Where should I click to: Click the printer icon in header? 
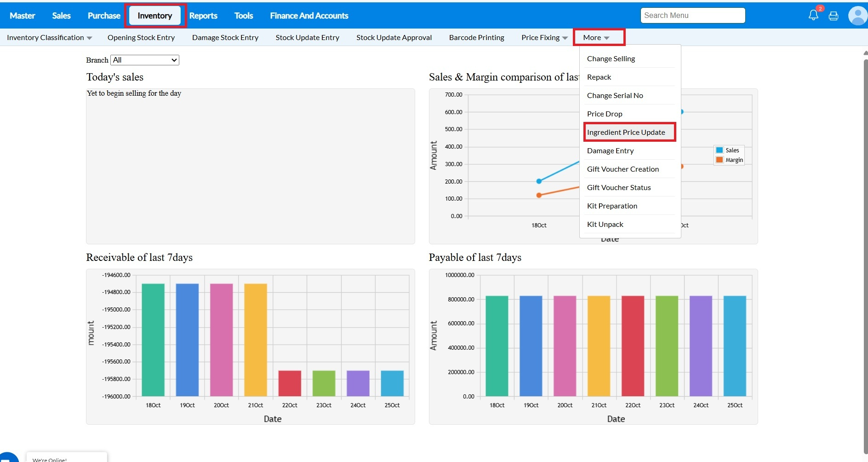[x=834, y=16]
